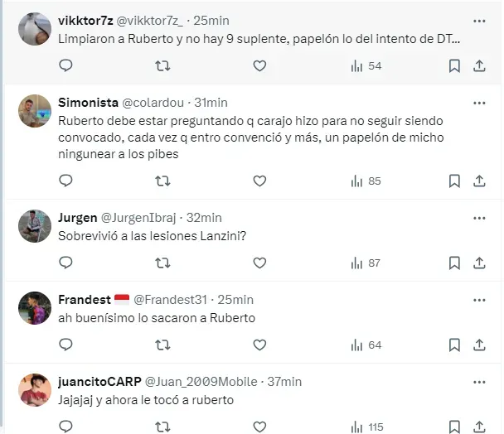Viewport: 504px width, 434px height.
Task: View analytics showing 115 views
Action: (x=367, y=427)
